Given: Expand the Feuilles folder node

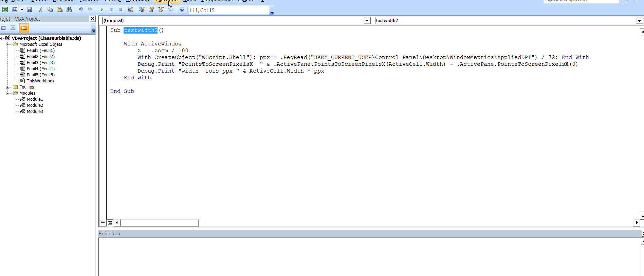Looking at the screenshot, I should (x=7, y=87).
